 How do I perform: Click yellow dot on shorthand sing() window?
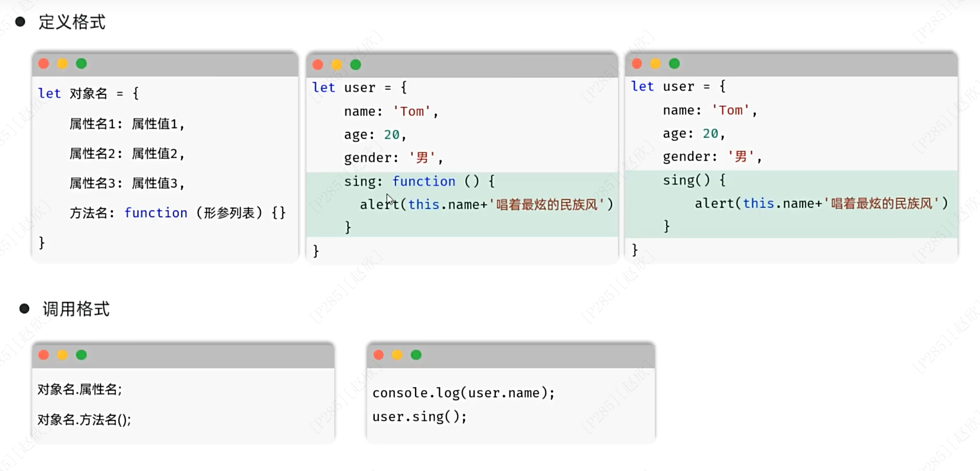(655, 63)
